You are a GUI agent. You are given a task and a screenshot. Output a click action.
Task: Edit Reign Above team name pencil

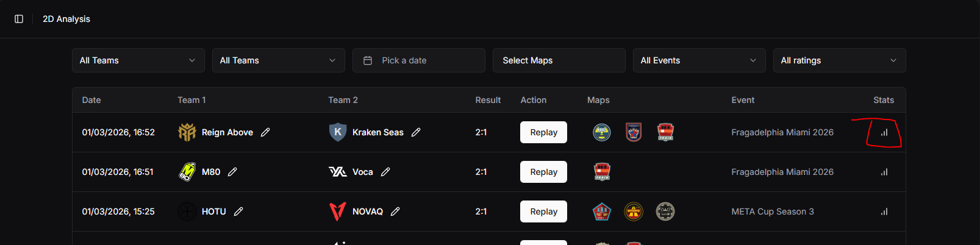point(265,132)
